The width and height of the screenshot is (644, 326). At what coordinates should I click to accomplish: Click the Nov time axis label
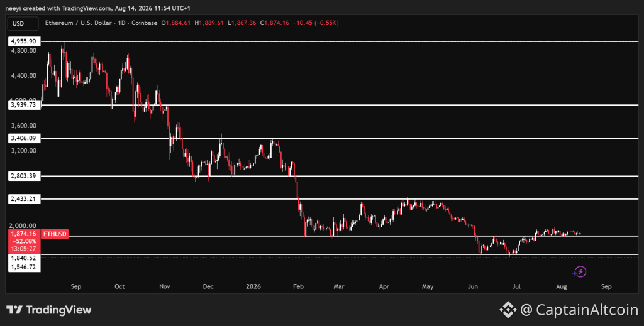pos(165,286)
